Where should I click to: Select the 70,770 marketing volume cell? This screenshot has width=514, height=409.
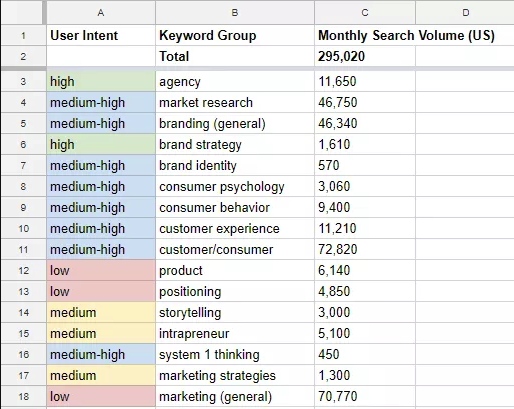(365, 397)
